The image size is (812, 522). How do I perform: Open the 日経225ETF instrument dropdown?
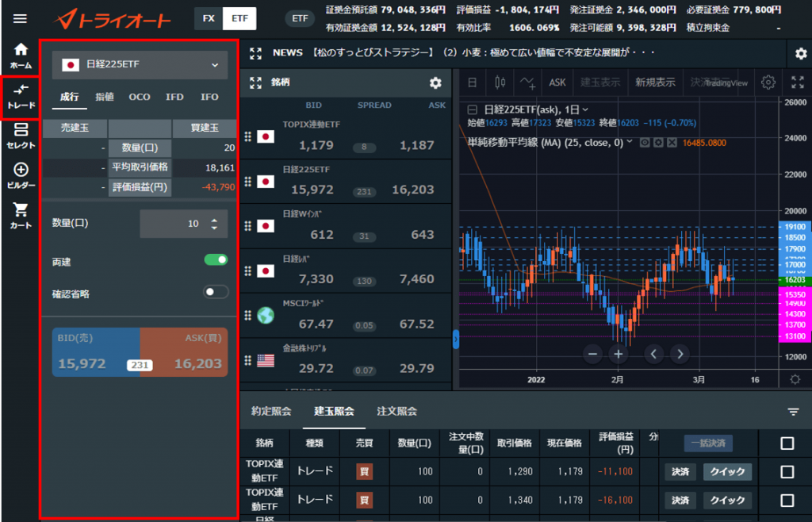click(140, 65)
